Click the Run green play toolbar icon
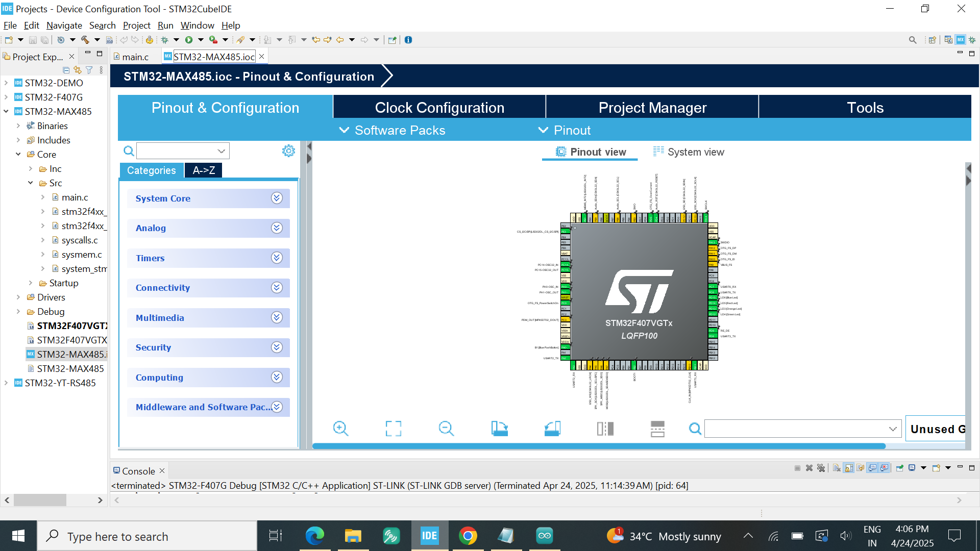This screenshot has height=551, width=980. 188,40
